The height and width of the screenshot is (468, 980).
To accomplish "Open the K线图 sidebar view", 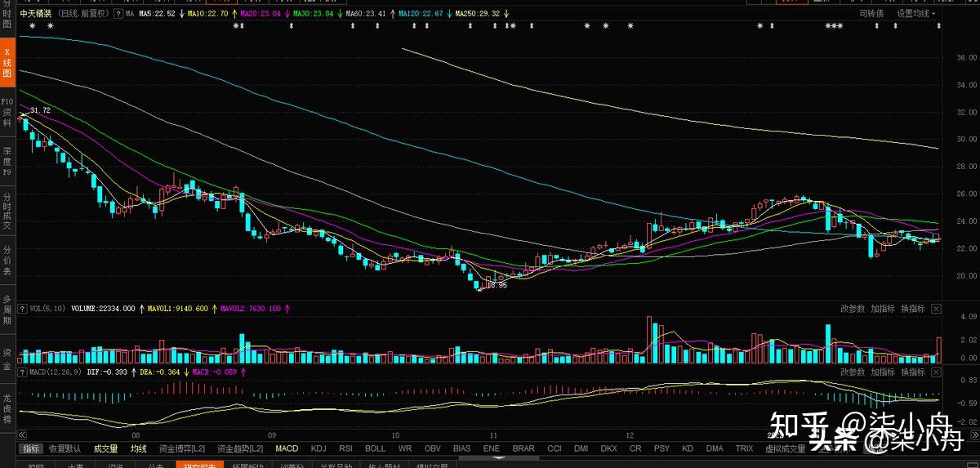I will click(x=7, y=67).
